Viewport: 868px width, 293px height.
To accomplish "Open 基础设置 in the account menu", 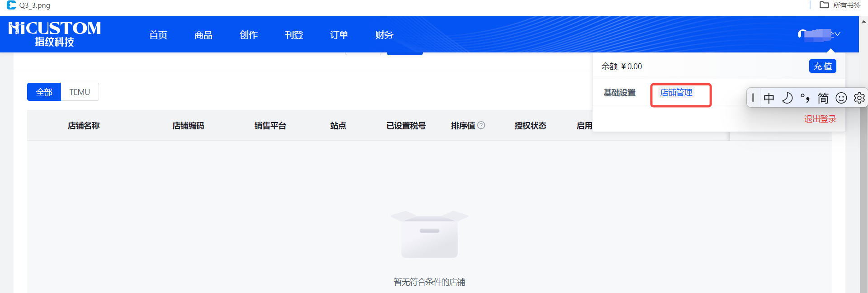I will (620, 93).
